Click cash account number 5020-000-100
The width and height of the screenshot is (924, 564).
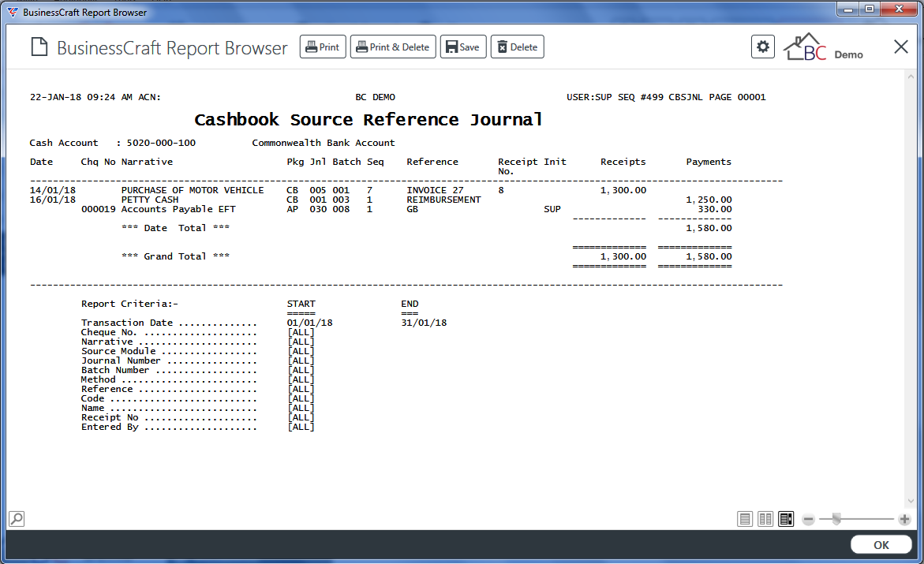coord(161,144)
